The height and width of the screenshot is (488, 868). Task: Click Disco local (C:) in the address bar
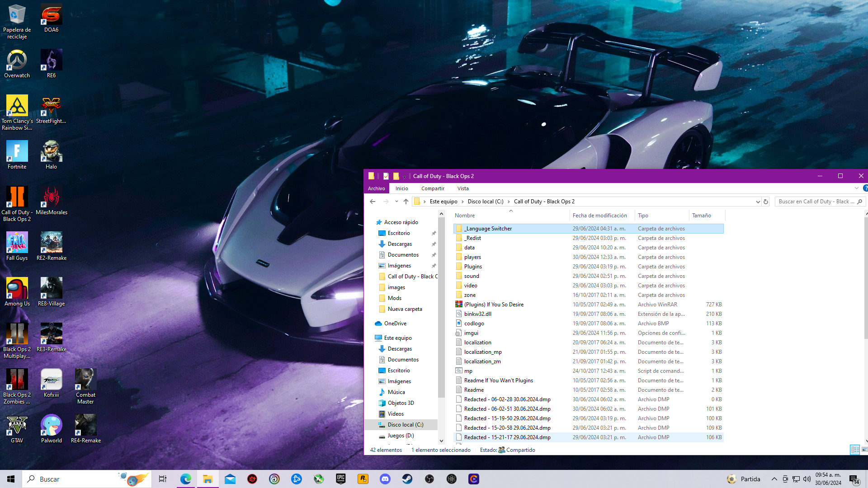(485, 202)
